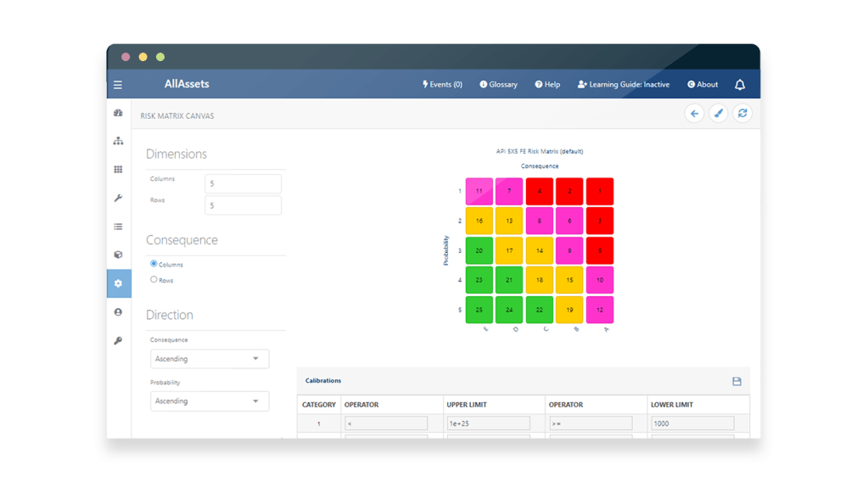Click the Columns dimension input field

243,184
